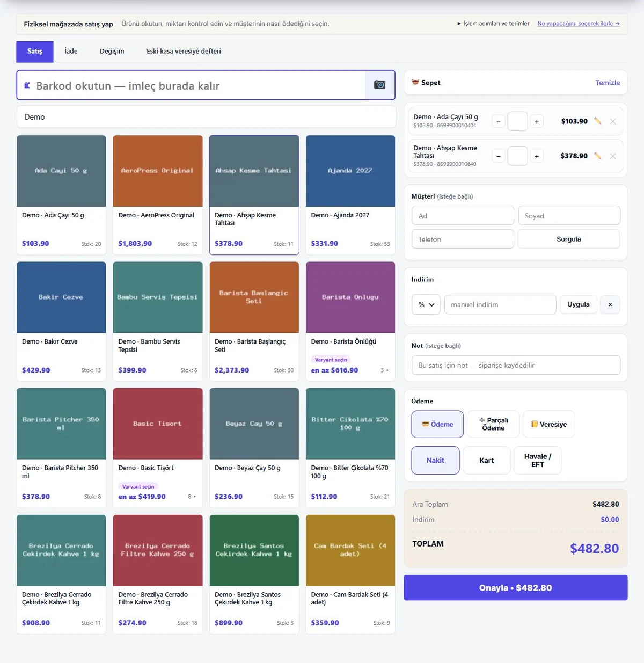644x663 pixels.
Task: Click Uygula discount button
Action: [579, 304]
